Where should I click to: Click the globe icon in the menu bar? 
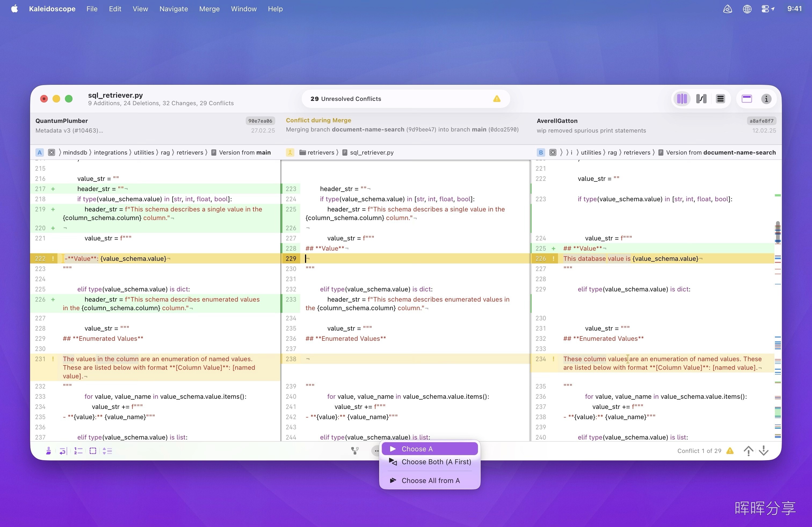[747, 9]
